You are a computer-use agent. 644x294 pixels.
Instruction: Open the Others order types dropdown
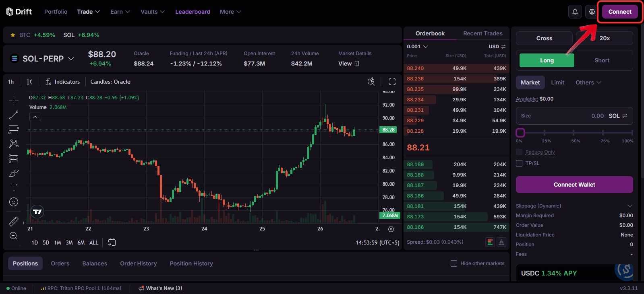point(588,82)
